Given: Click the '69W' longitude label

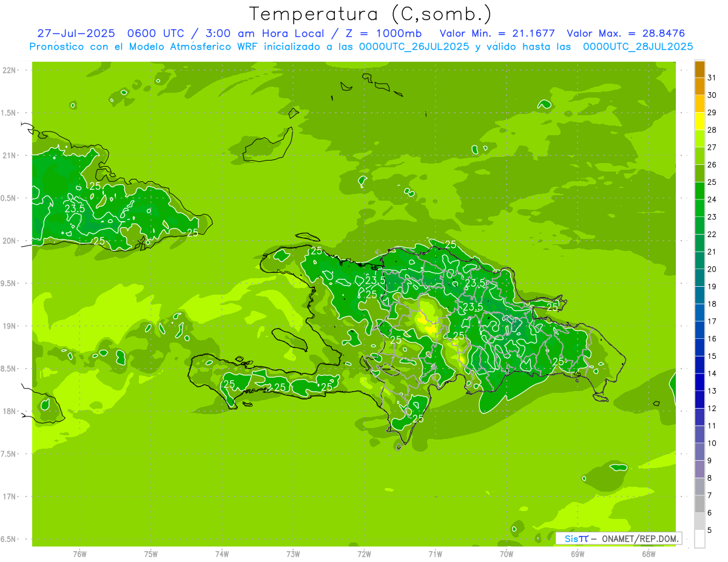Looking at the screenshot, I should (x=578, y=554).
